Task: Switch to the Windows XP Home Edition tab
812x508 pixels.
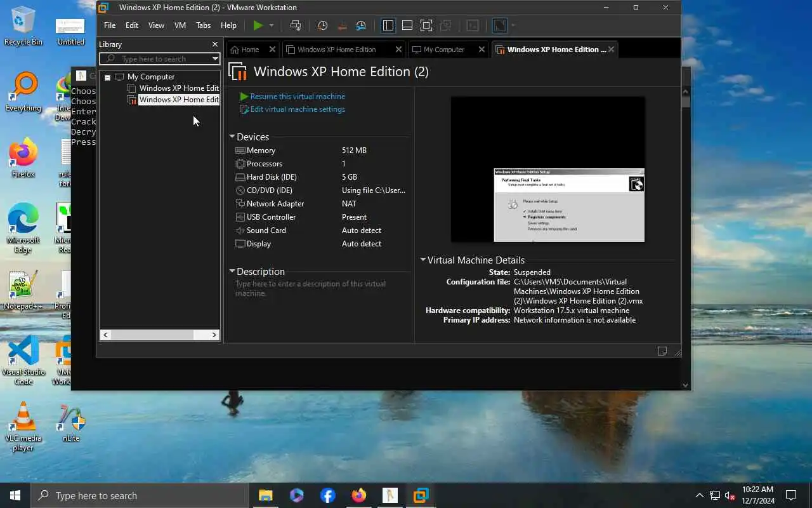Action: pyautogui.click(x=337, y=50)
